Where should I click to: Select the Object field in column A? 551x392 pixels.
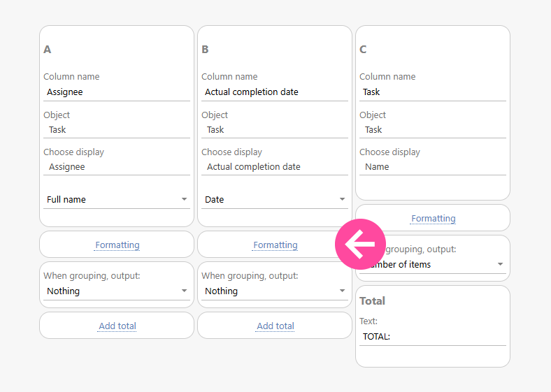[116, 129]
